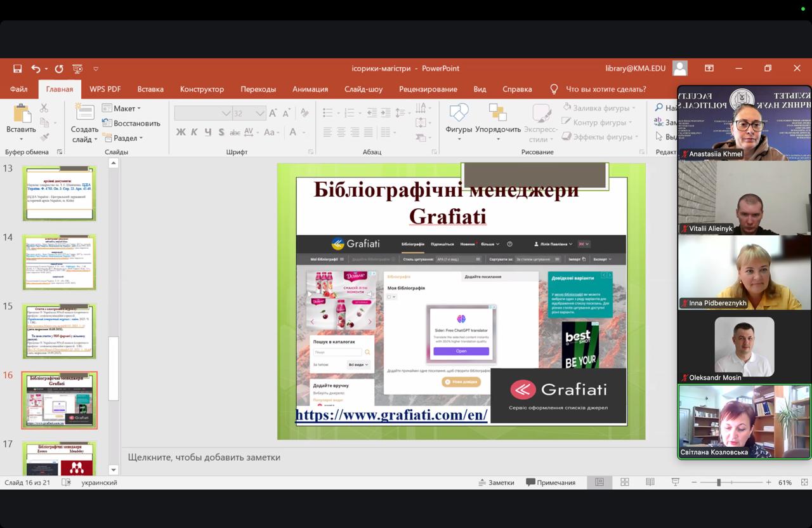Switch to the Вставка tab

(x=150, y=89)
